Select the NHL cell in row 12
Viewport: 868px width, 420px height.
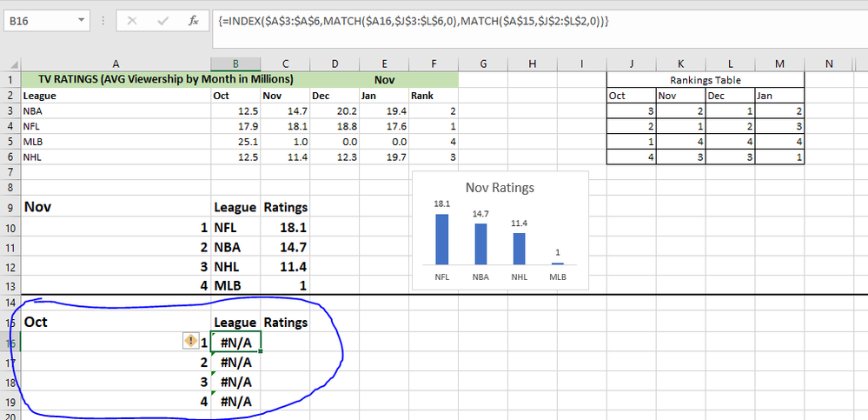click(235, 266)
